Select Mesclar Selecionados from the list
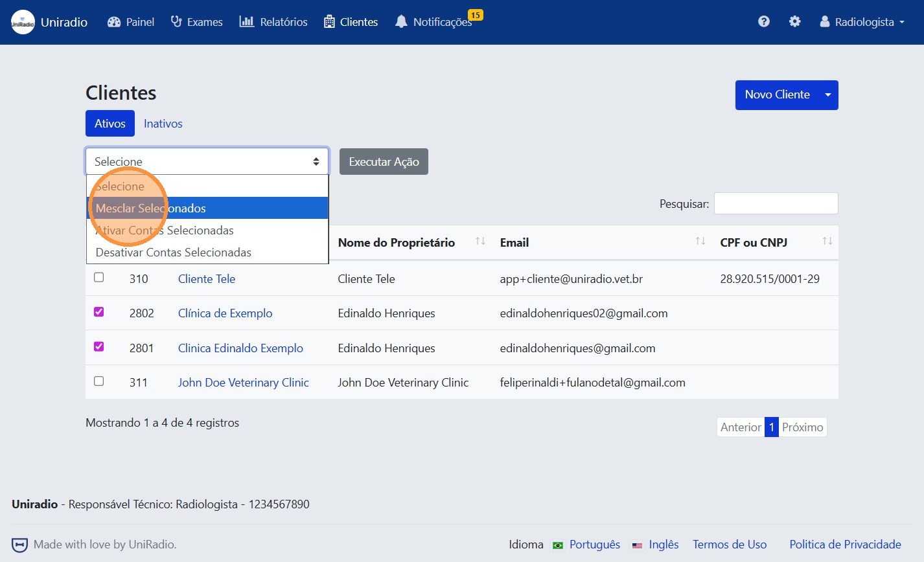 pos(207,208)
